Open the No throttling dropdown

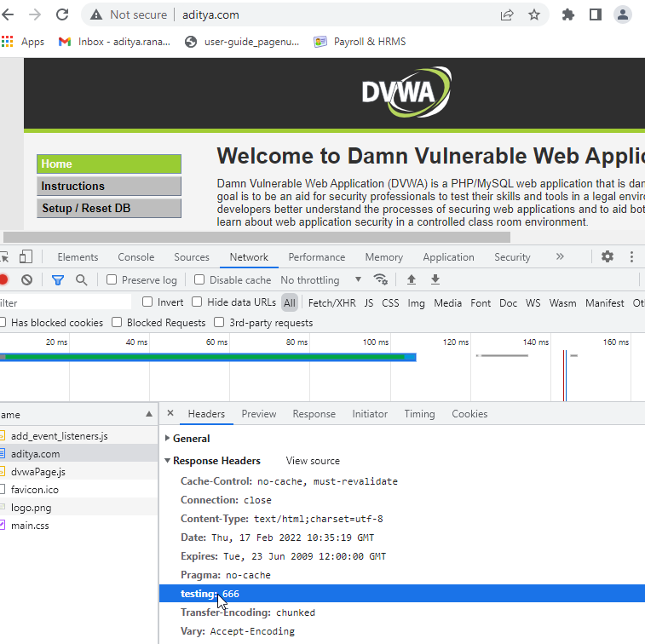321,280
